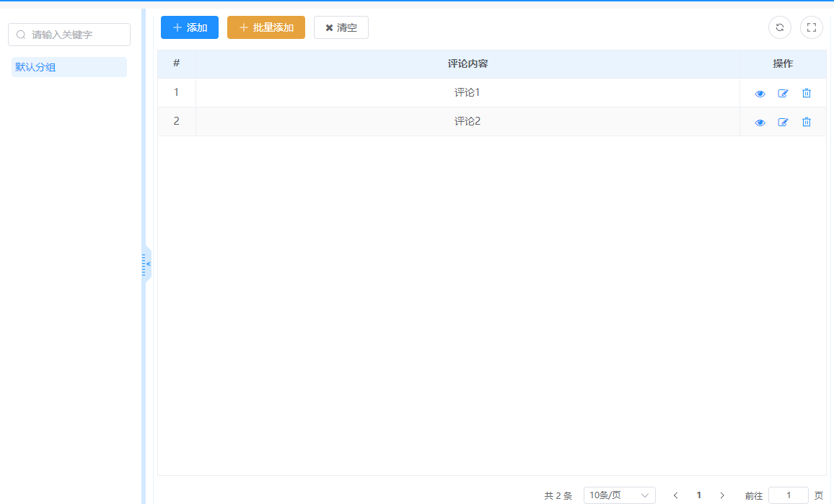
Task: Click the 前往 page jump input box
Action: pos(788,495)
